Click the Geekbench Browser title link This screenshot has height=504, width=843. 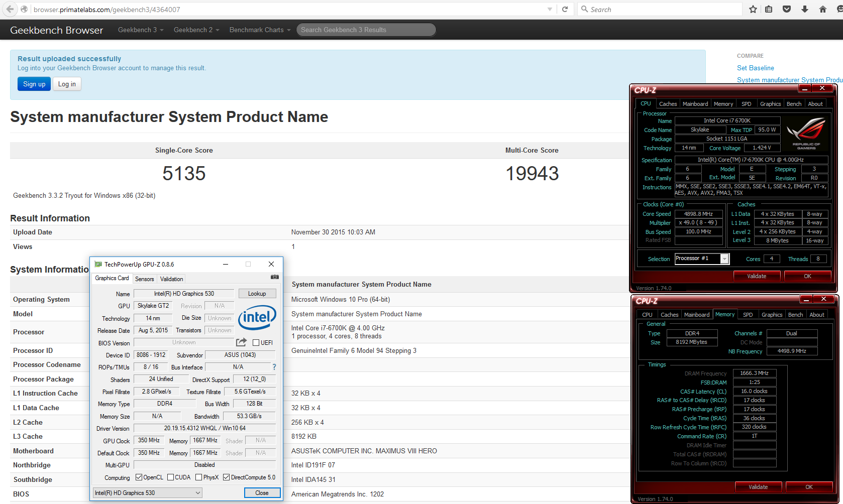[x=57, y=30]
